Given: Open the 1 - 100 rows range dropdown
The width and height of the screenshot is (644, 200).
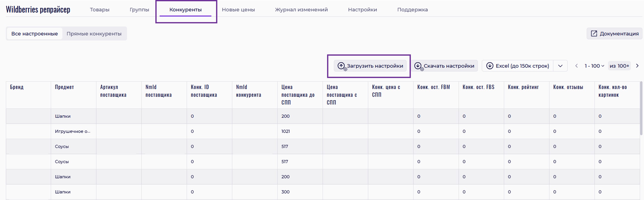Looking at the screenshot, I should point(594,66).
